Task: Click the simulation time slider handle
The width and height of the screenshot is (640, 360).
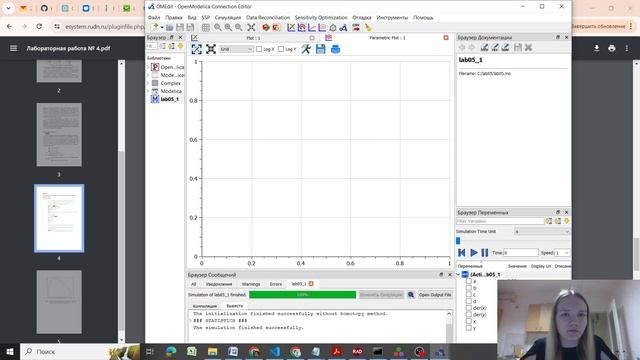Action: coord(458,241)
